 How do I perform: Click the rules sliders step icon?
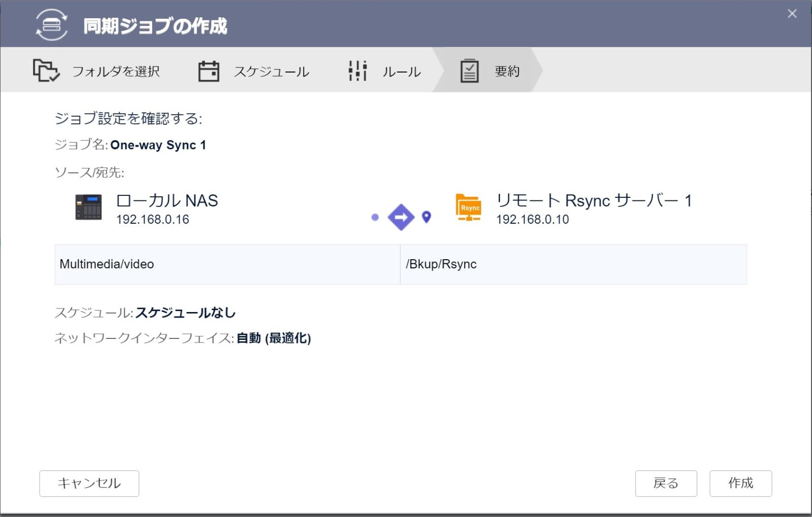[x=358, y=71]
